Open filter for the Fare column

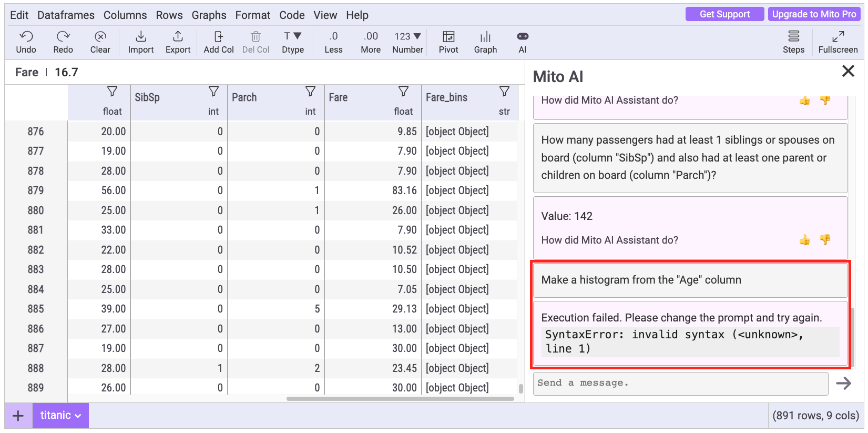click(403, 92)
